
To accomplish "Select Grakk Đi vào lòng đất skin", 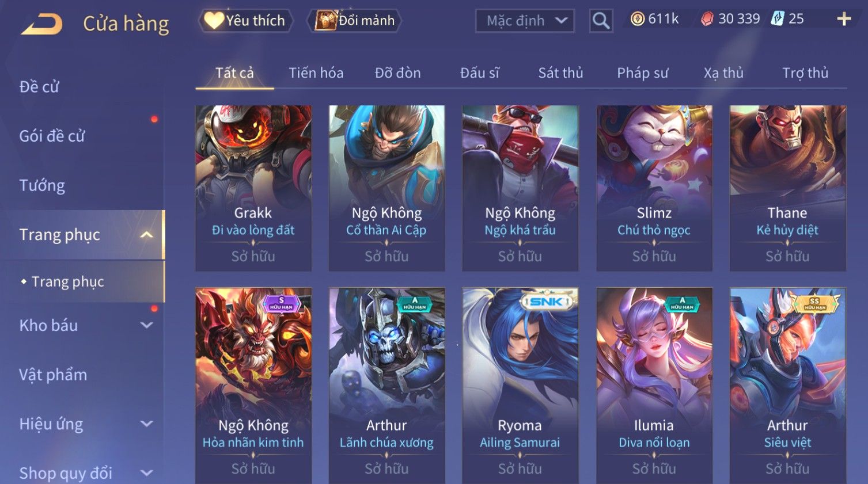I will [253, 188].
